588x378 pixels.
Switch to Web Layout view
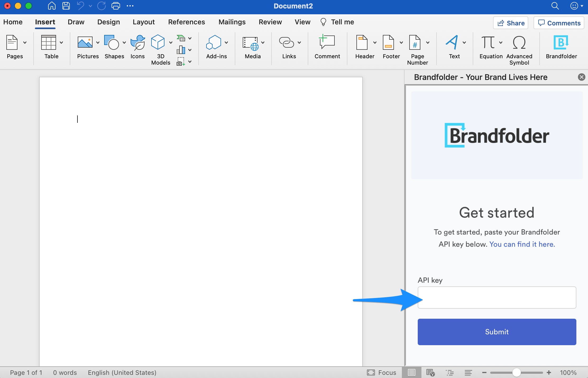click(430, 373)
